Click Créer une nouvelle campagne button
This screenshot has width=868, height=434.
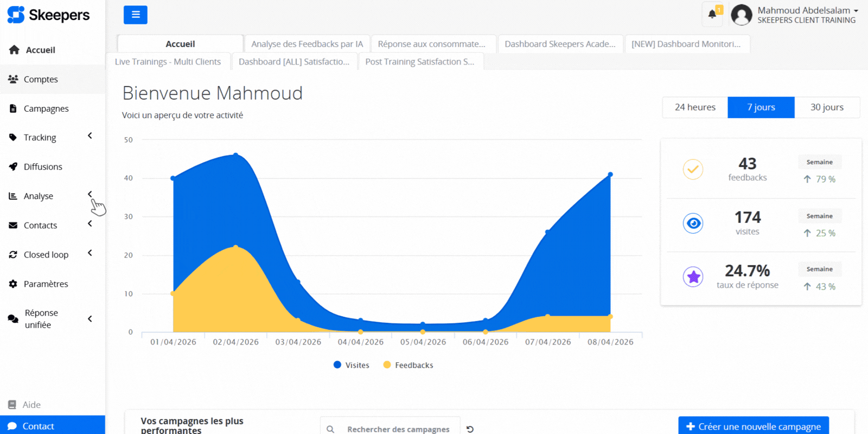pyautogui.click(x=753, y=426)
